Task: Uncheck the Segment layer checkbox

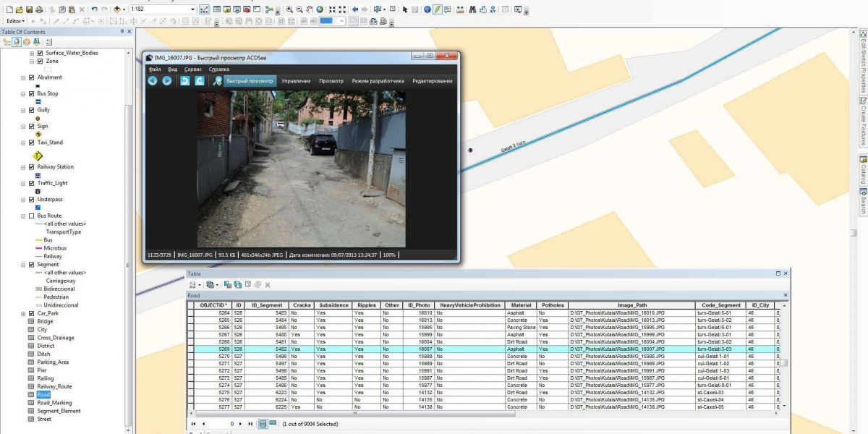Action: (31, 265)
